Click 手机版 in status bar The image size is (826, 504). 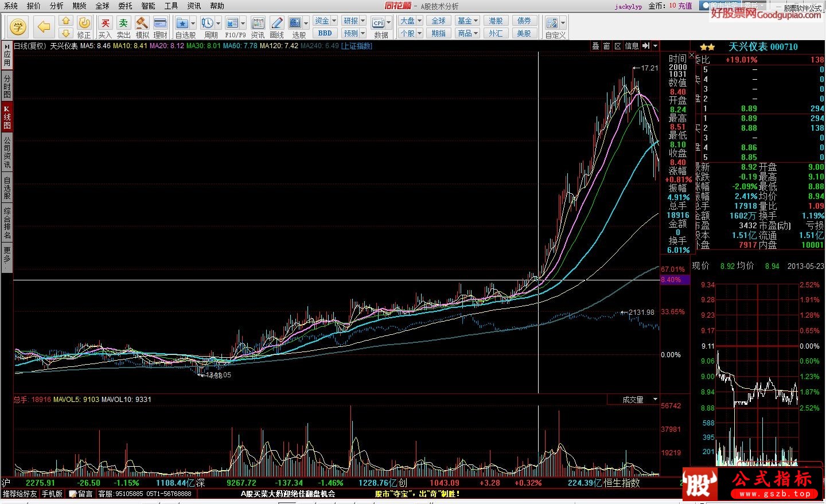click(x=52, y=494)
